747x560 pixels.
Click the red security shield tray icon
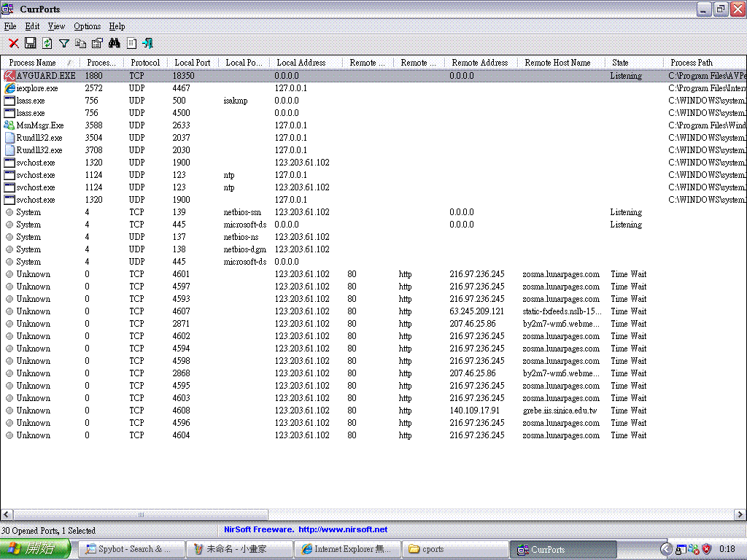[x=706, y=550]
